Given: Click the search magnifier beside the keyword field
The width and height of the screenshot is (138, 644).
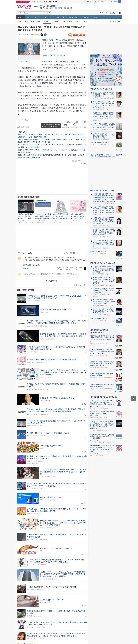Looking at the screenshot, I should pyautogui.click(x=49, y=13).
